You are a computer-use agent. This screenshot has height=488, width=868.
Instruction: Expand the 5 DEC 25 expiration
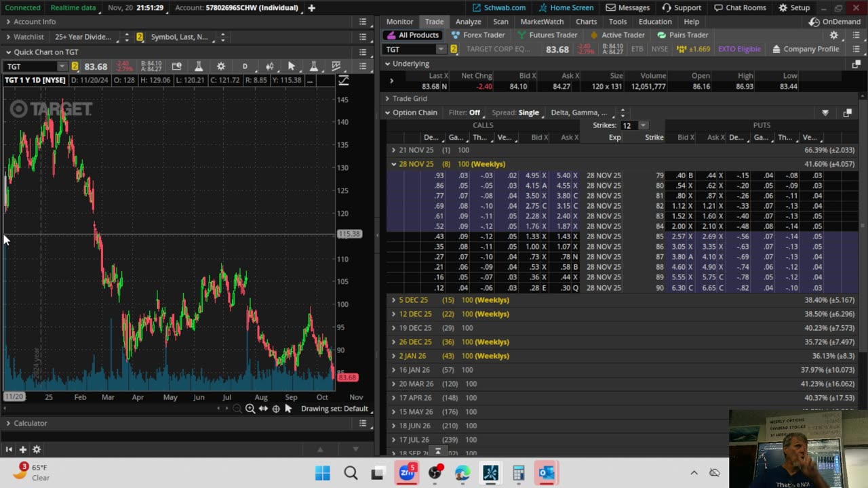tap(394, 300)
